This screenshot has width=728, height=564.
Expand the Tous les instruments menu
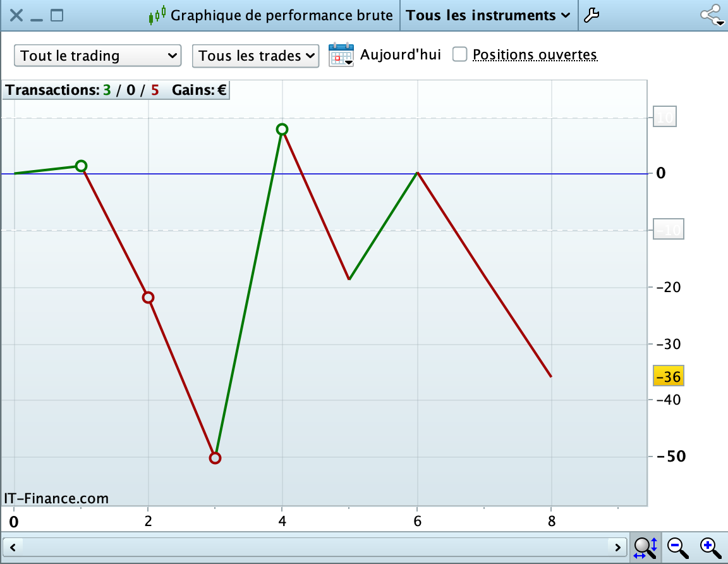(488, 15)
